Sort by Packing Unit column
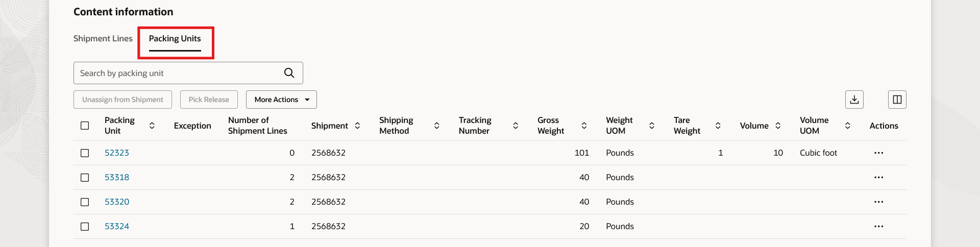980x247 pixels. 152,126
